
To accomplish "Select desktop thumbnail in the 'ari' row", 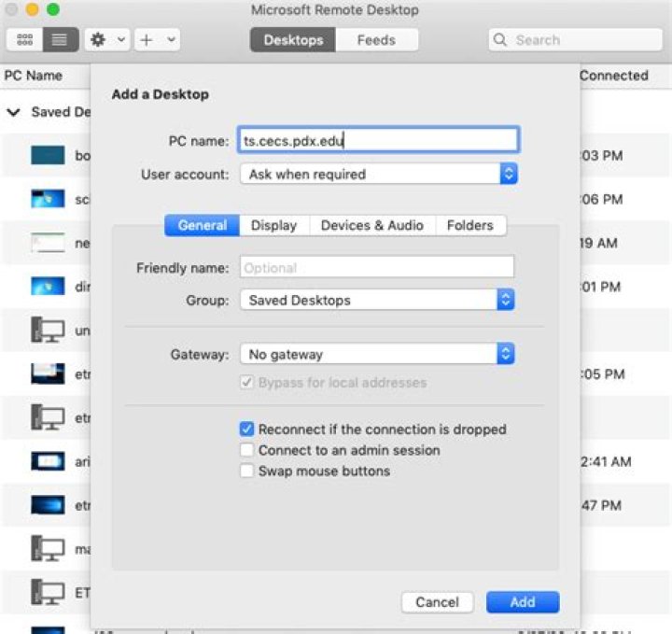I will [48, 461].
